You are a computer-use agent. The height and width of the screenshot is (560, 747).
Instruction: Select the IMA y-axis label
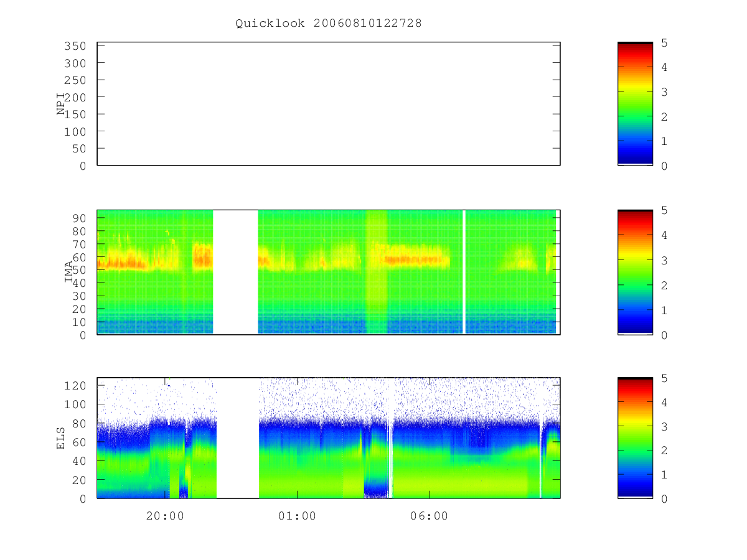69,273
